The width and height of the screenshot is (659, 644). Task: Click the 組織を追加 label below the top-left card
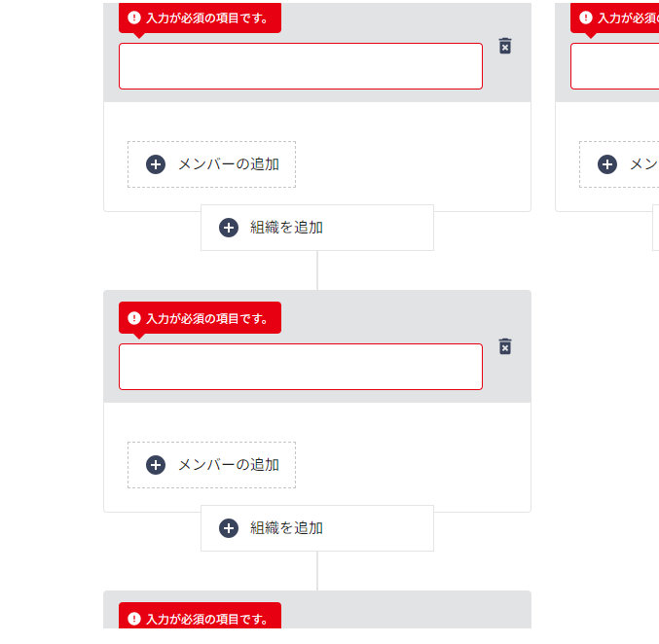pos(287,228)
